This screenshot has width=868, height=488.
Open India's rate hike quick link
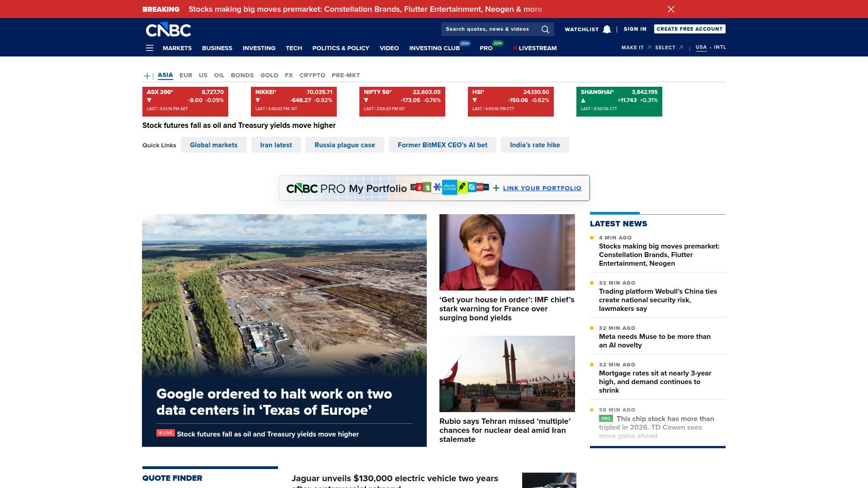coord(535,145)
